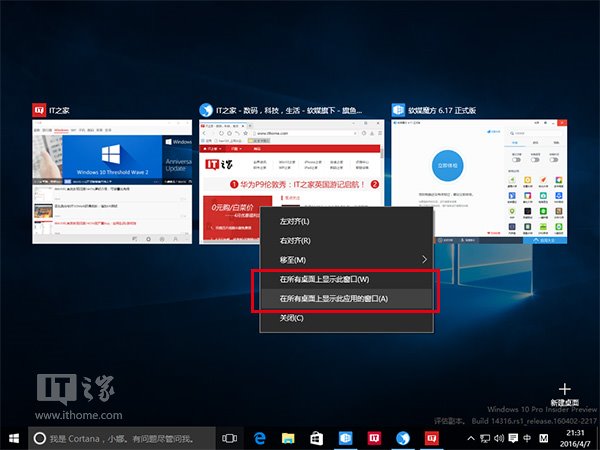Toggle the Task View taskbar button
The image size is (600, 450).
pyautogui.click(x=230, y=438)
